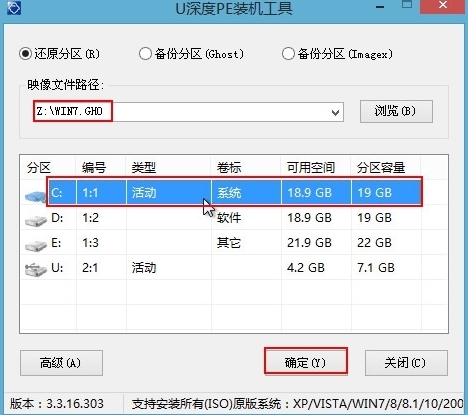Click the 22 GB capacity value
Viewport: 468px width, 415px height.
[374, 243]
